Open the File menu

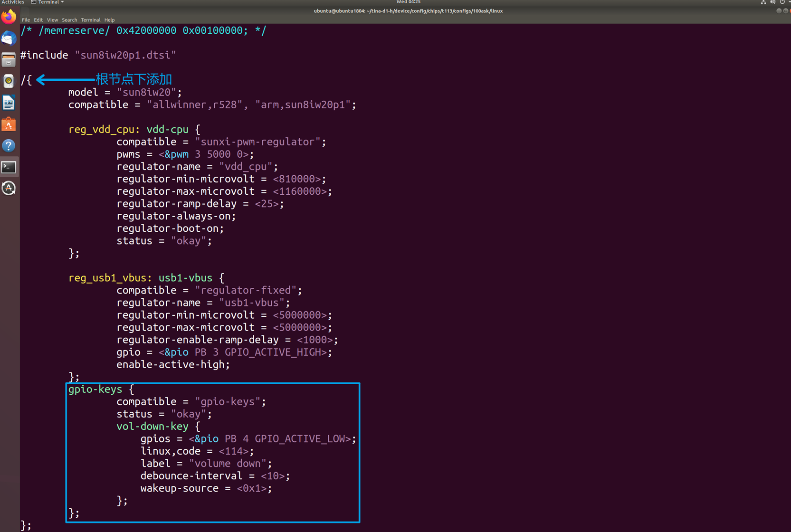[26, 20]
